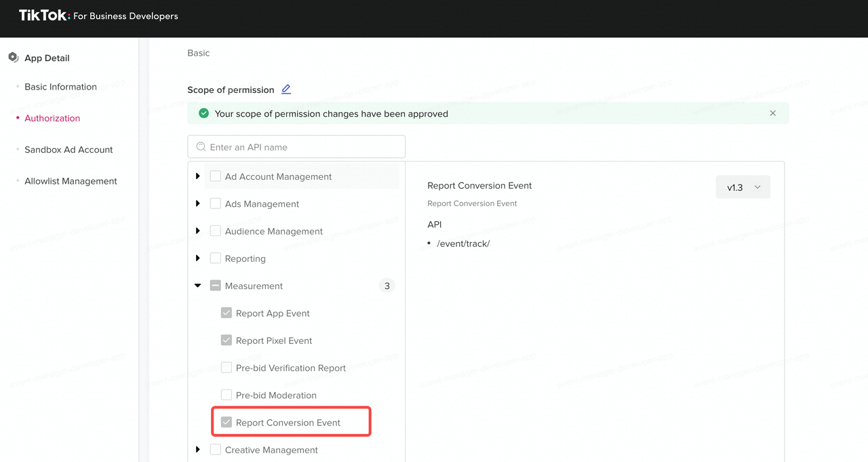Viewport: 868px width, 462px height.
Task: Go to Sandbox Ad Account page
Action: [68, 150]
